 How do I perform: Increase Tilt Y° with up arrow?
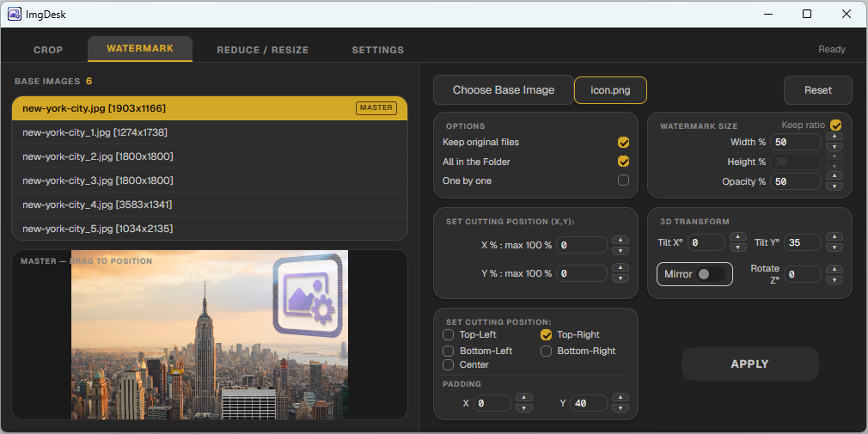(834, 237)
